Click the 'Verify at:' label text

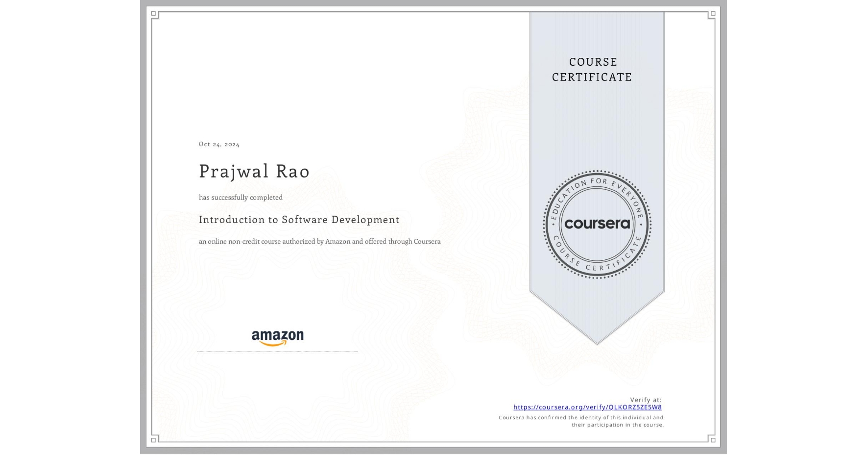pyautogui.click(x=645, y=399)
